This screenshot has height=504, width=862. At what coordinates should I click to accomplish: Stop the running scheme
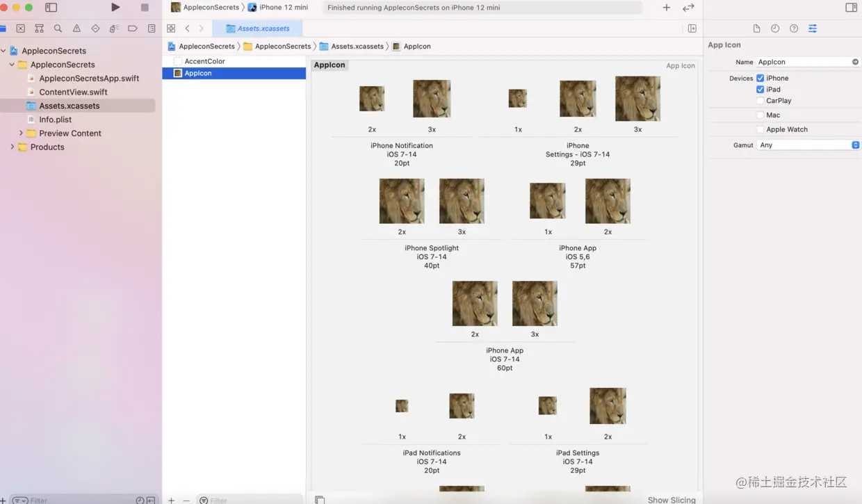[145, 8]
